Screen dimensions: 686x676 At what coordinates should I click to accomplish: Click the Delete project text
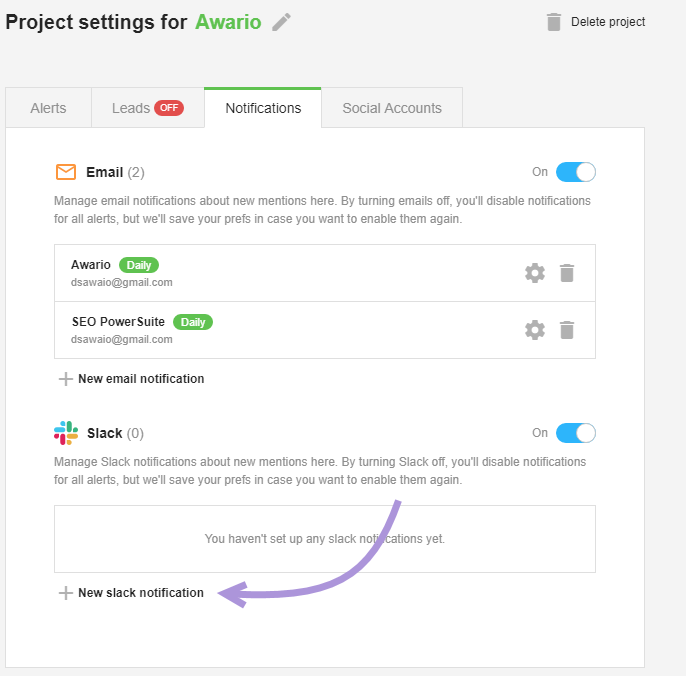pyautogui.click(x=608, y=22)
